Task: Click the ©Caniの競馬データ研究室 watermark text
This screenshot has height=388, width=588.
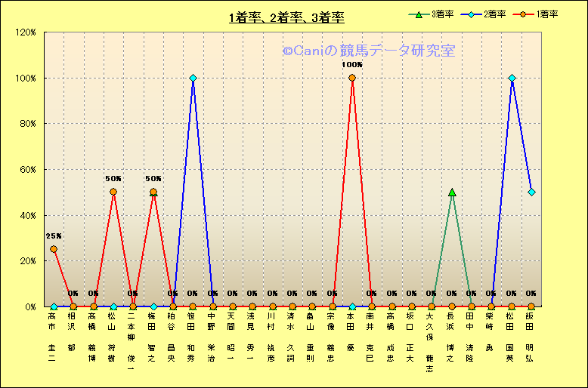Action: click(x=369, y=51)
